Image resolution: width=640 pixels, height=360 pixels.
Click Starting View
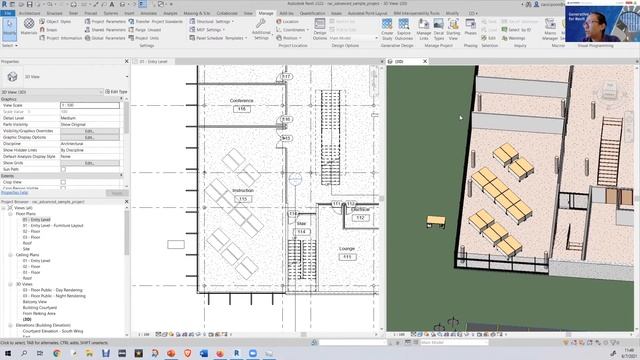point(453,29)
